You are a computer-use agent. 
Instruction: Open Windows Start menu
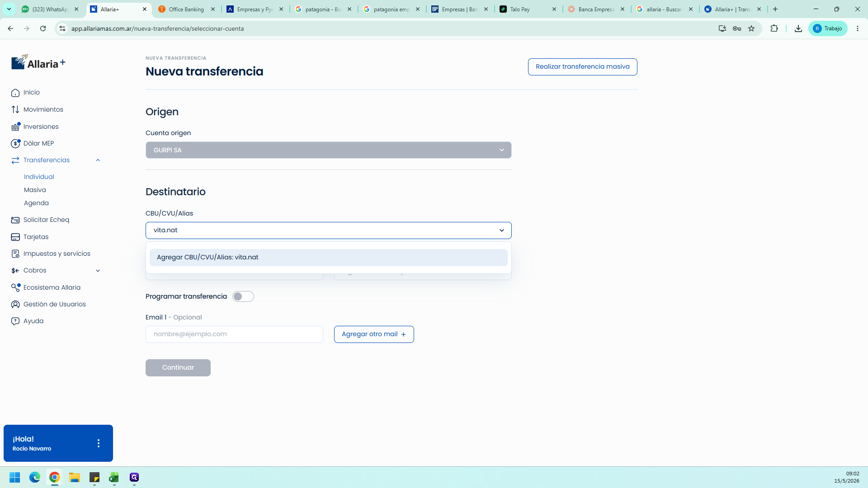tap(15, 477)
